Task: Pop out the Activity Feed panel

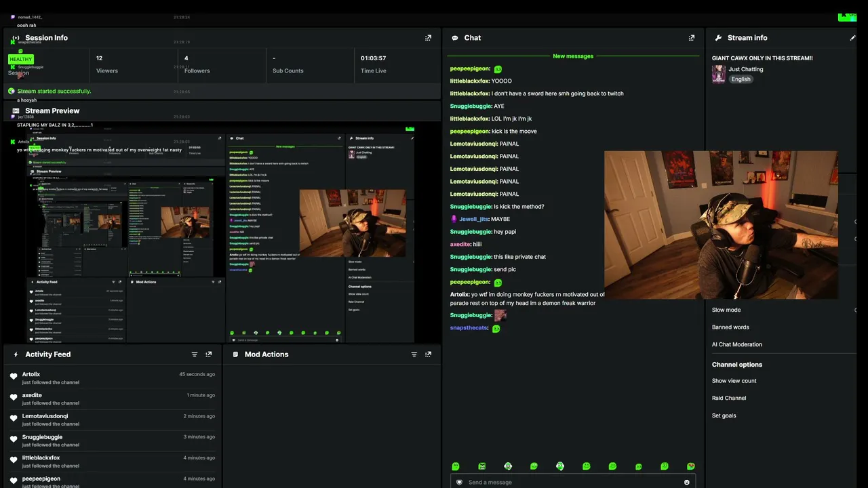Action: click(209, 354)
